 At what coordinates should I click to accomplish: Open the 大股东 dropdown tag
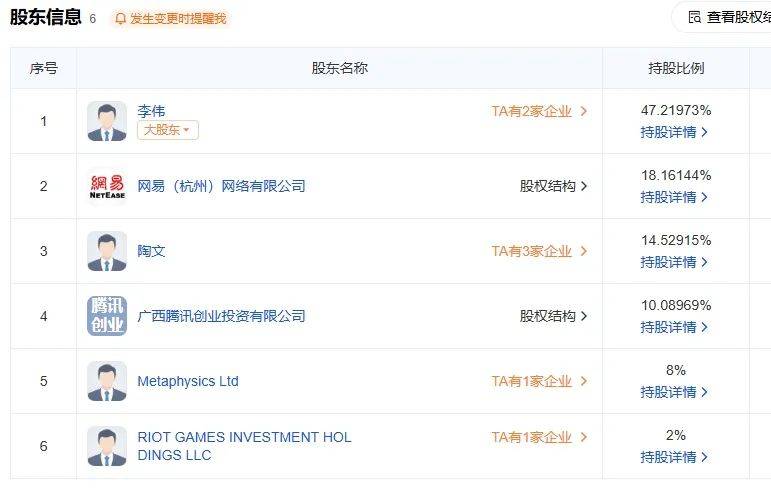(x=168, y=130)
